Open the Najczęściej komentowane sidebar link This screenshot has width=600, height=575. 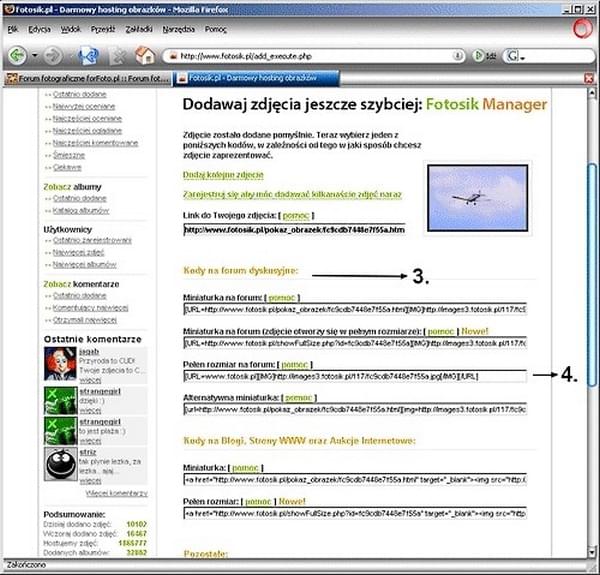[x=95, y=143]
